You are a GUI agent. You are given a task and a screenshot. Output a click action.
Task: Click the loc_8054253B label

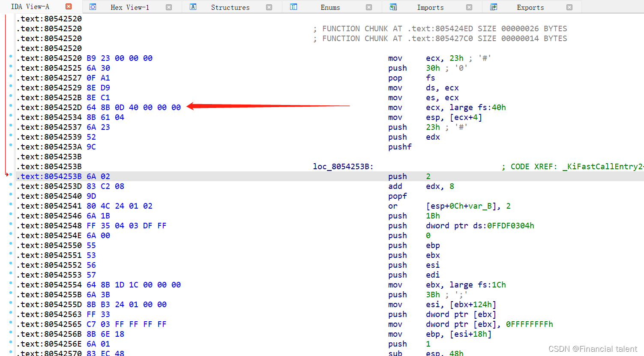[343, 167]
